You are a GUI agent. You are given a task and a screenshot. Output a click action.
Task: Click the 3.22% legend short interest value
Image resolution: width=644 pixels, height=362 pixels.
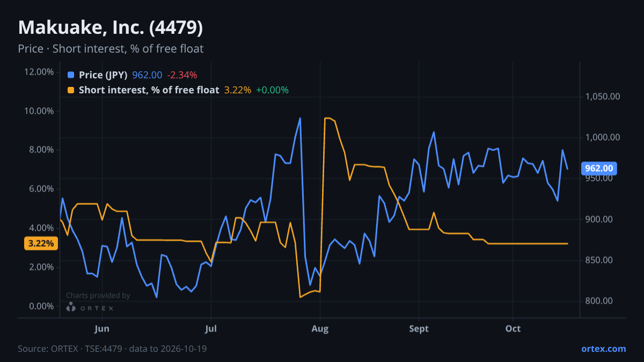pyautogui.click(x=237, y=90)
